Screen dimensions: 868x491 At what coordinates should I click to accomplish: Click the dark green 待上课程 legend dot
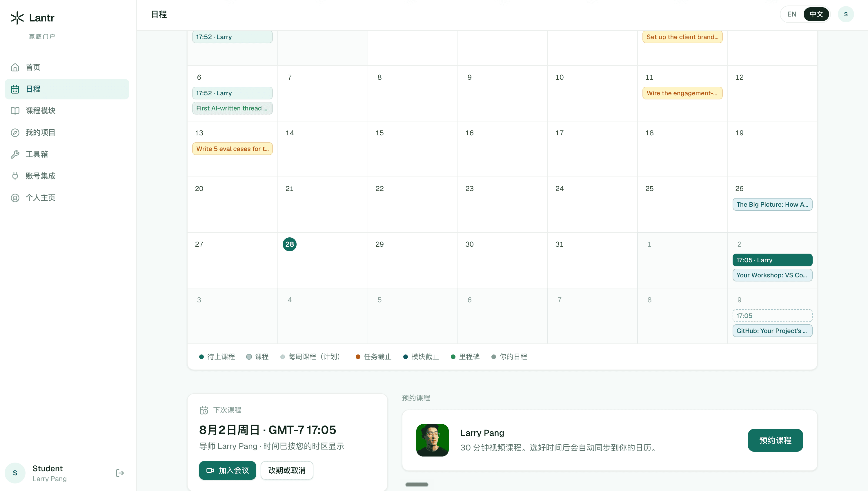pos(201,357)
